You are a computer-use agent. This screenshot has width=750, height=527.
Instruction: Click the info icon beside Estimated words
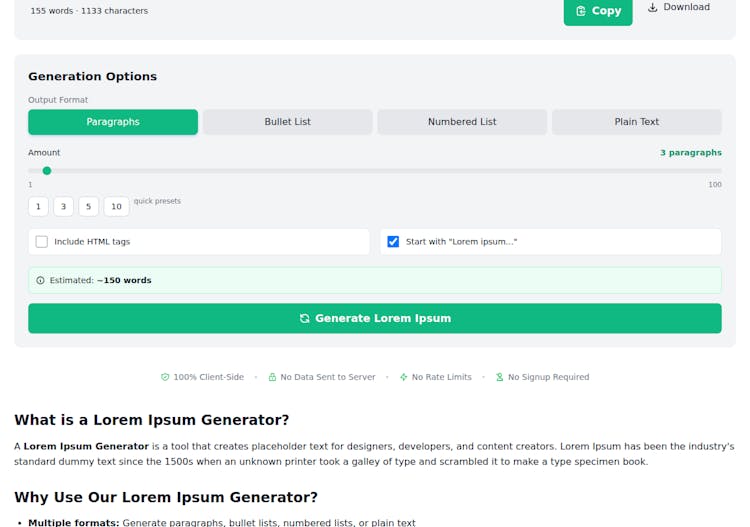[40, 281]
